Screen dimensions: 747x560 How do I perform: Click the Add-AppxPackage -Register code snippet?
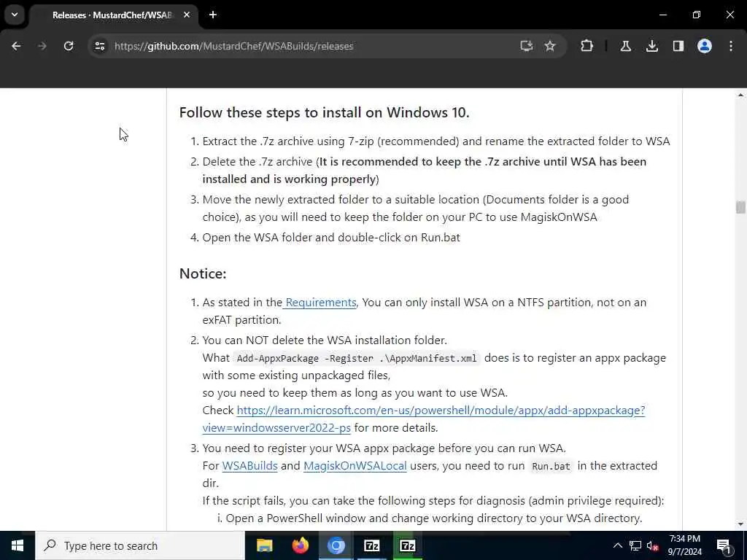(x=356, y=359)
